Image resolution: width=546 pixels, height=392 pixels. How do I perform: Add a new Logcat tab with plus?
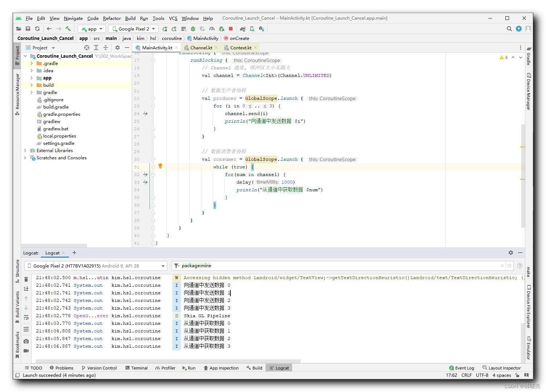(74, 253)
